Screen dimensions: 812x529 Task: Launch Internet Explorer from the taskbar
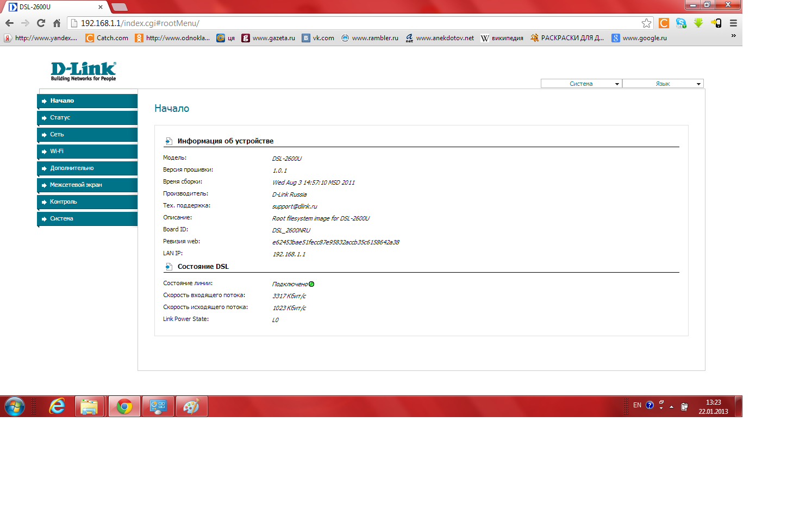point(57,406)
